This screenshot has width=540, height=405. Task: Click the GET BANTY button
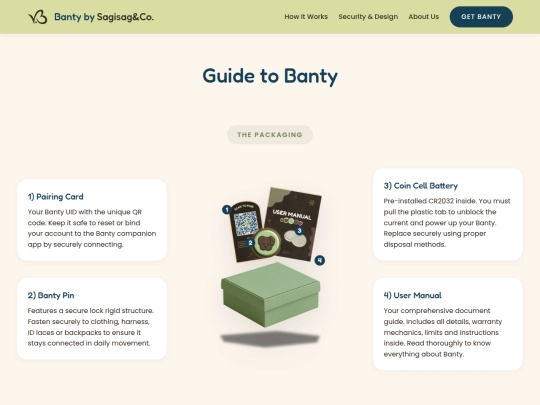[481, 17]
